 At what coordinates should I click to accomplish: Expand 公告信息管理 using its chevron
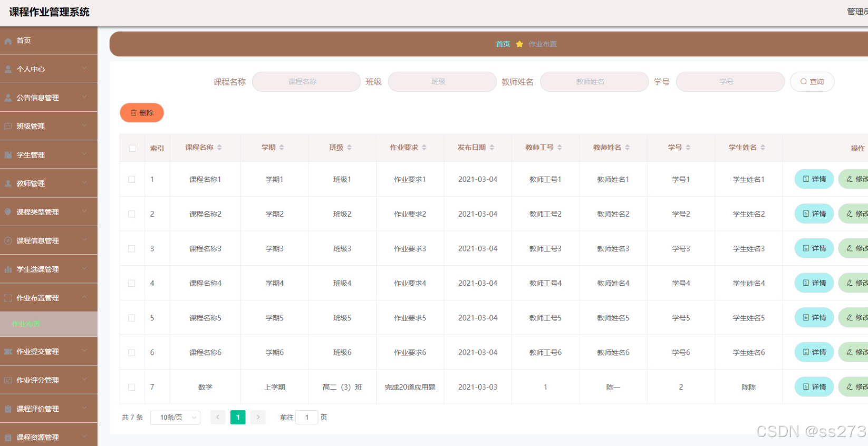click(x=84, y=97)
